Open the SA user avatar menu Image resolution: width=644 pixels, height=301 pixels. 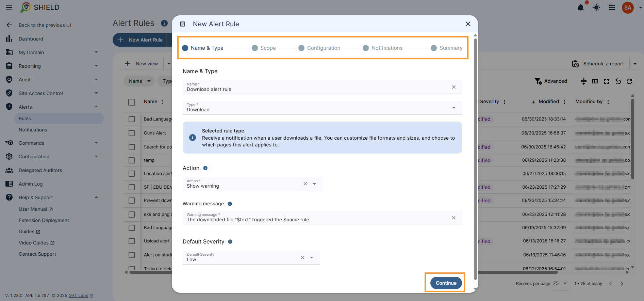coord(628,7)
